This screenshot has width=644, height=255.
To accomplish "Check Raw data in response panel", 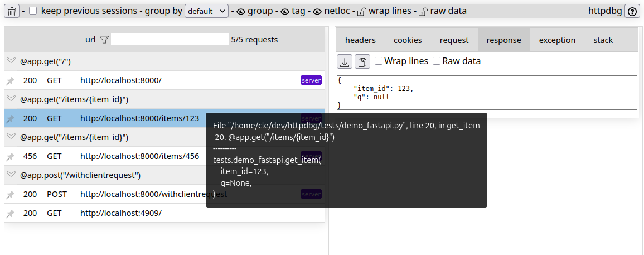I will 437,61.
